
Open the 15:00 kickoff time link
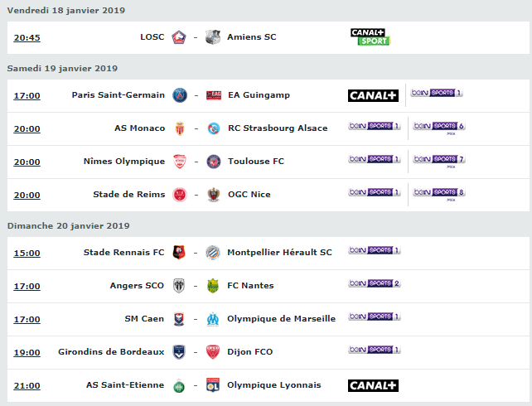click(27, 253)
